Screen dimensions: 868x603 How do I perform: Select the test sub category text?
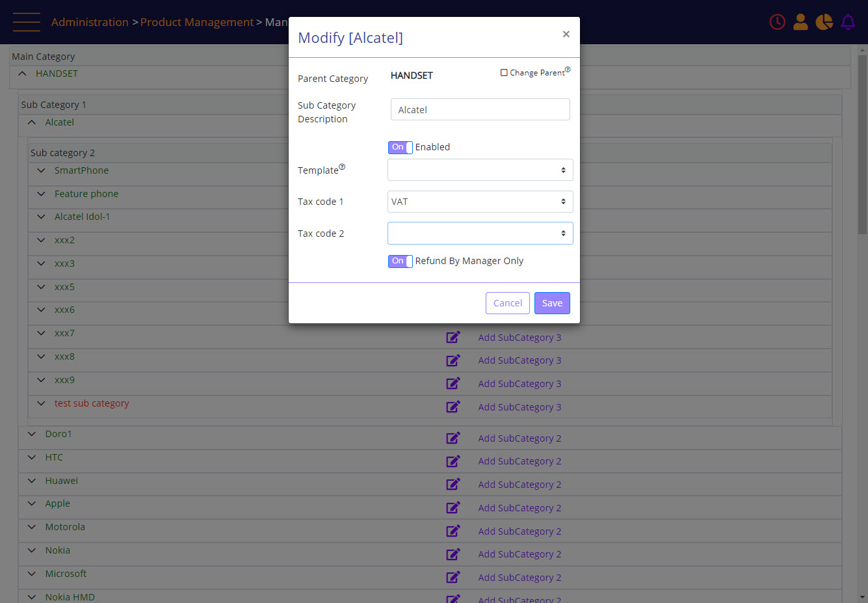click(92, 403)
